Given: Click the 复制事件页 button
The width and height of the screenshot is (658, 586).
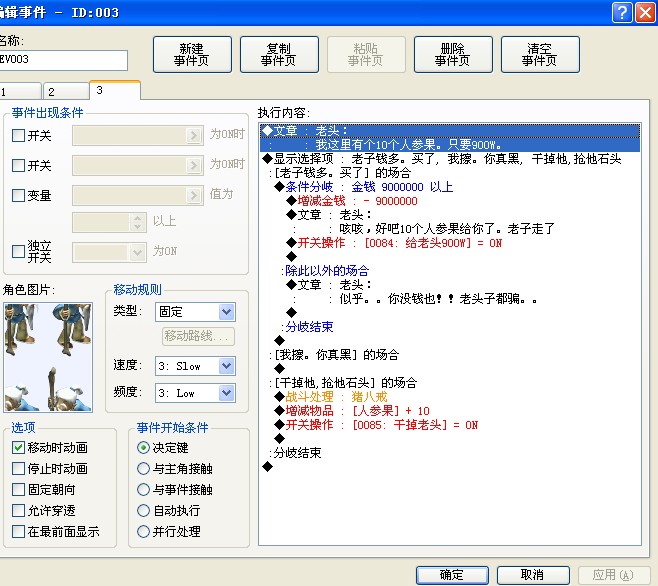Looking at the screenshot, I should (279, 55).
